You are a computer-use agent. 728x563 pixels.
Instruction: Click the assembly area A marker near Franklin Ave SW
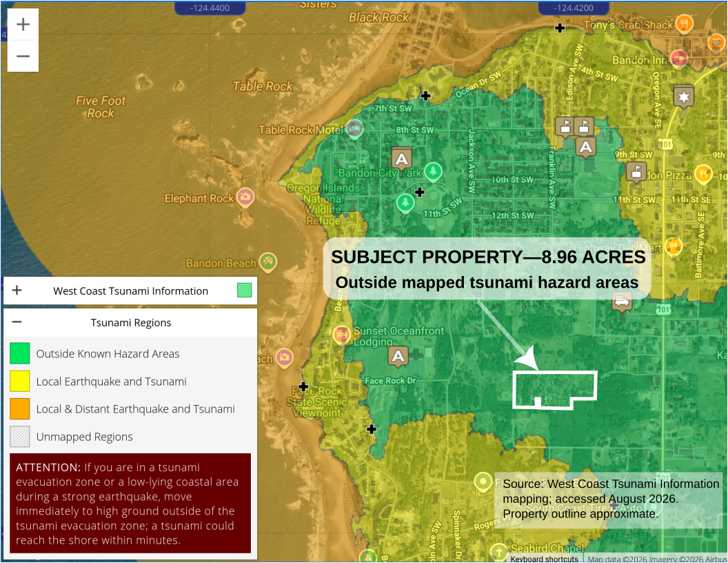click(x=586, y=148)
